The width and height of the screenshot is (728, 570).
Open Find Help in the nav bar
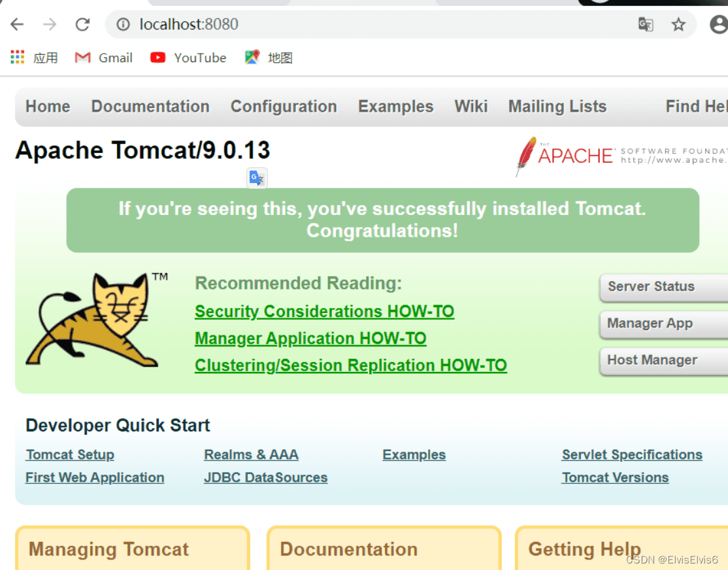point(697,107)
